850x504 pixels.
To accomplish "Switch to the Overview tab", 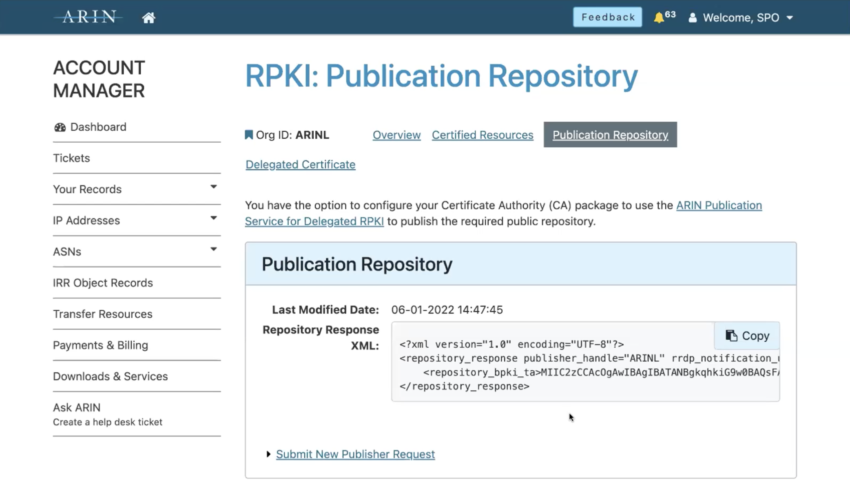I will click(396, 135).
